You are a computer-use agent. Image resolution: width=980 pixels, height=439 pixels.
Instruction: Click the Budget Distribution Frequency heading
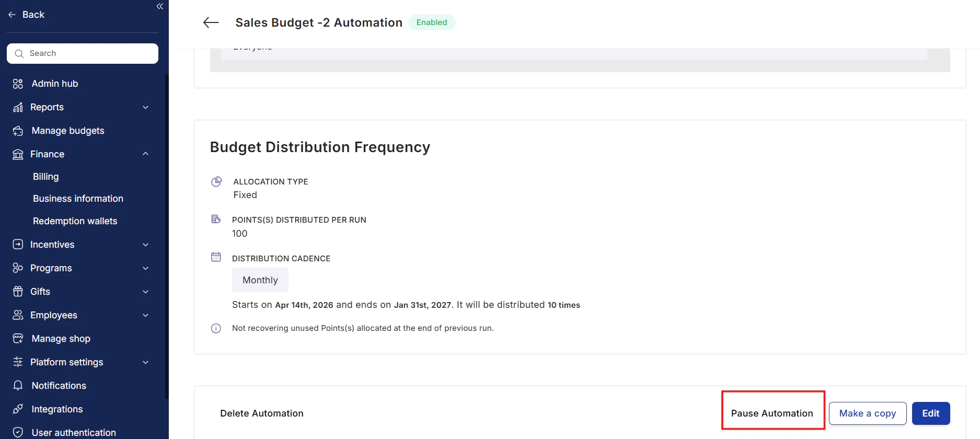pyautogui.click(x=320, y=147)
